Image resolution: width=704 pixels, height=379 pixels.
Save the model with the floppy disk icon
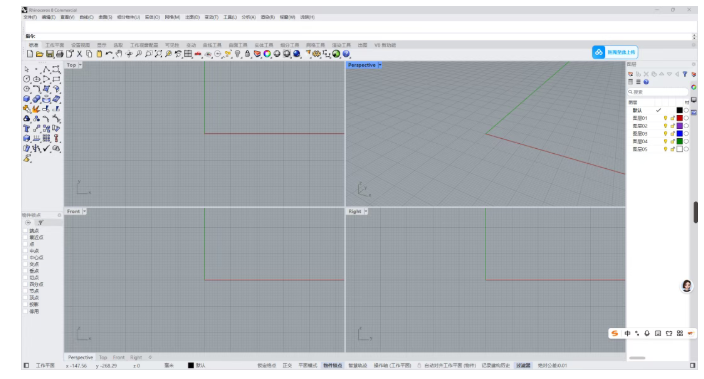tap(49, 54)
